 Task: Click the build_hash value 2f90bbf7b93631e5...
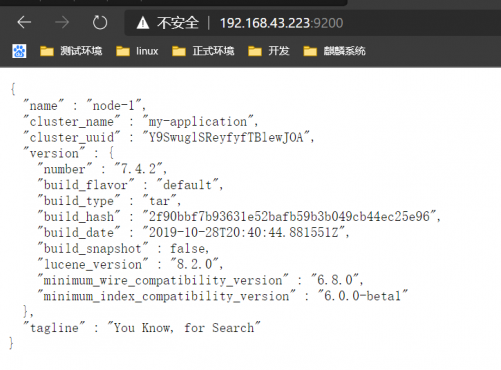[290, 216]
